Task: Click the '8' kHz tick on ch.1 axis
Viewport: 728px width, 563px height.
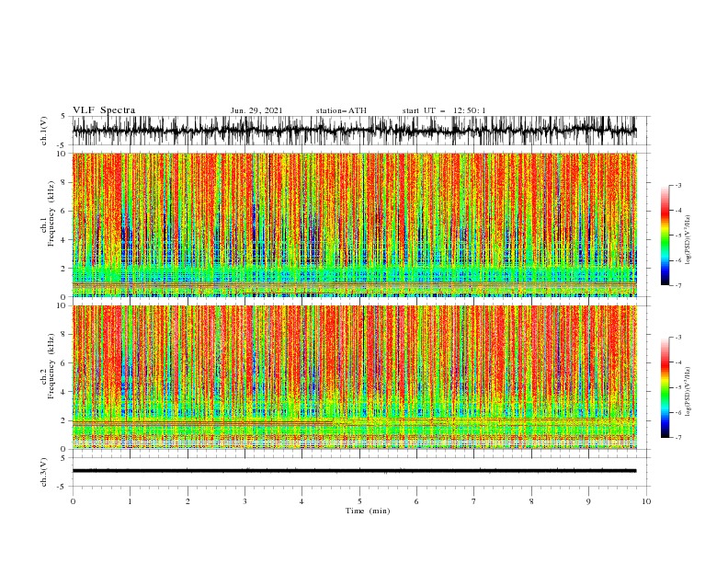Action: 63,182
